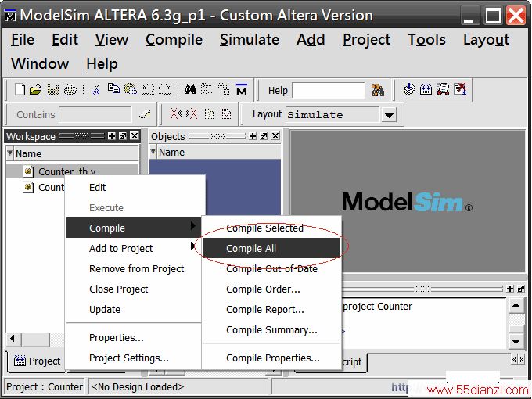
Task: Click the Redo arrow toolbar icon
Action: pyautogui.click(x=165, y=89)
